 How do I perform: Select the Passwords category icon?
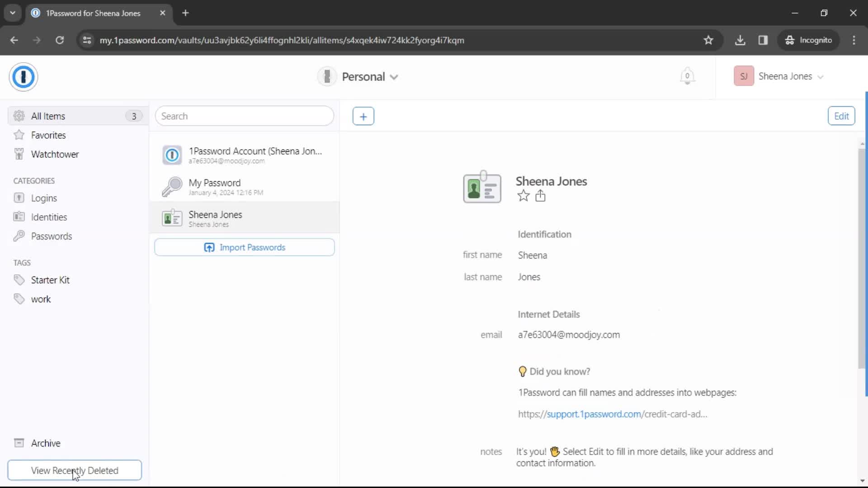(19, 236)
